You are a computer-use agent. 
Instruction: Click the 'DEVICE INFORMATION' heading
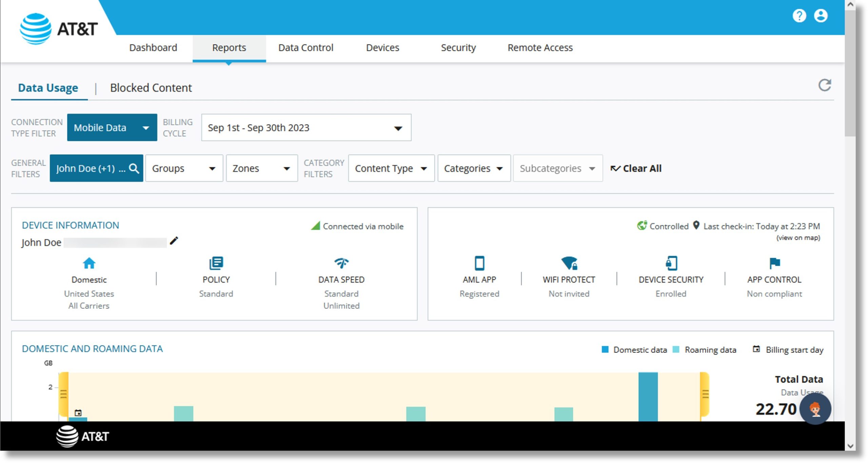click(x=71, y=225)
